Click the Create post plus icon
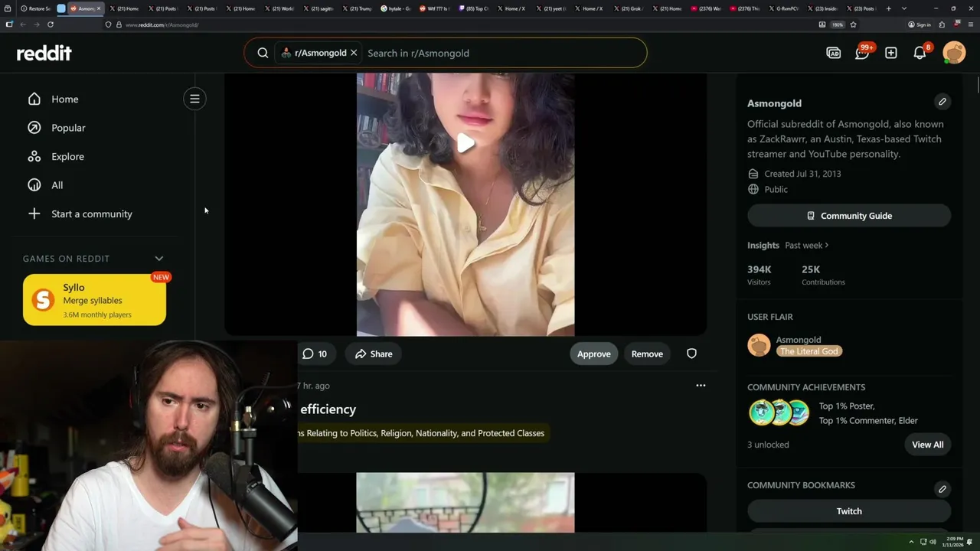The width and height of the screenshot is (980, 551). pyautogui.click(x=890, y=53)
